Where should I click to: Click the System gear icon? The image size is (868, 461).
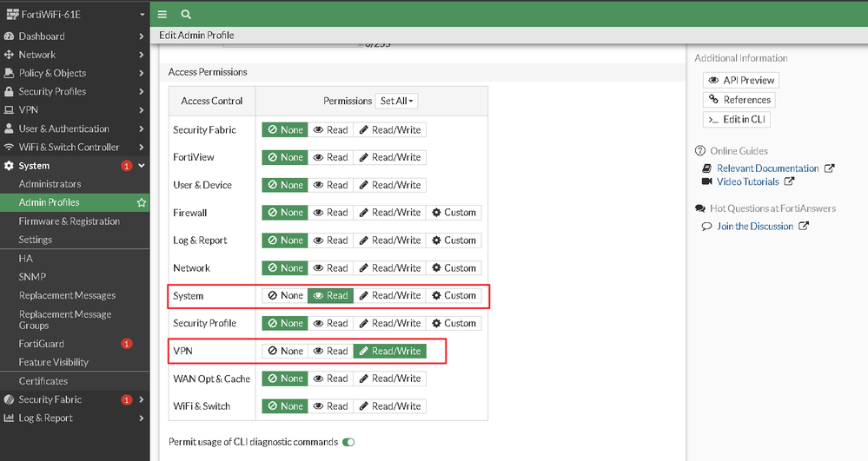tap(9, 166)
